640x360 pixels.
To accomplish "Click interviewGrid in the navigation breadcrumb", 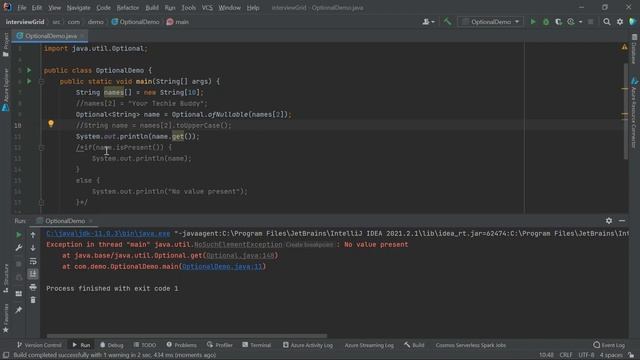I will [x=25, y=22].
